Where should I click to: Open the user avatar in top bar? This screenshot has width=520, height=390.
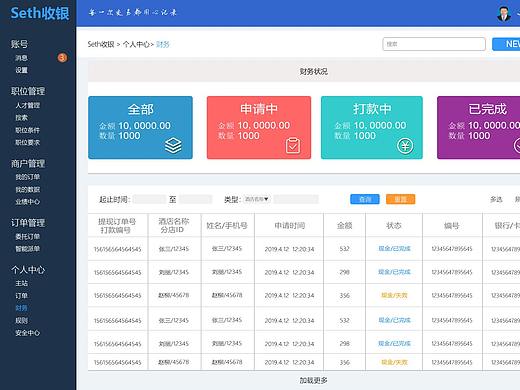pos(503,13)
